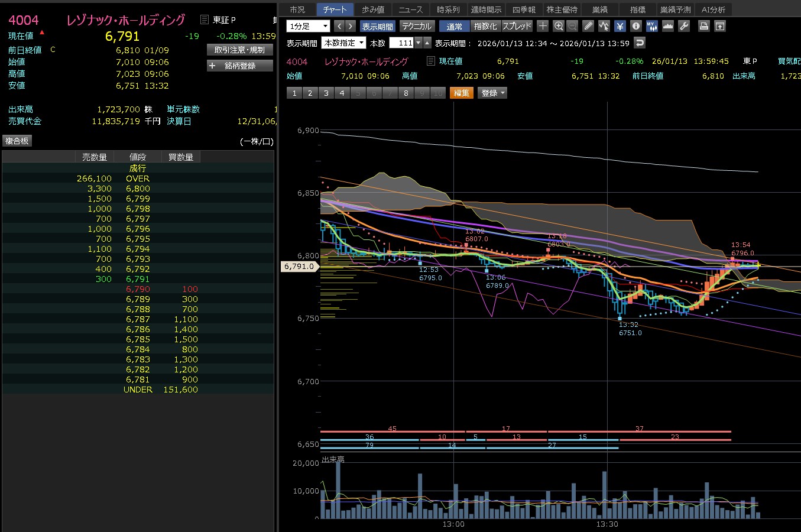Click the 6,791.0 current price marker on axis
Image resolution: width=801 pixels, height=532 pixels.
tap(299, 267)
